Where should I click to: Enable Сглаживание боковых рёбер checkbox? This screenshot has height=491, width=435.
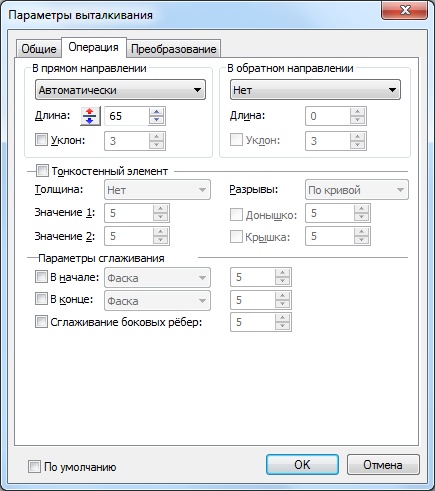click(41, 322)
